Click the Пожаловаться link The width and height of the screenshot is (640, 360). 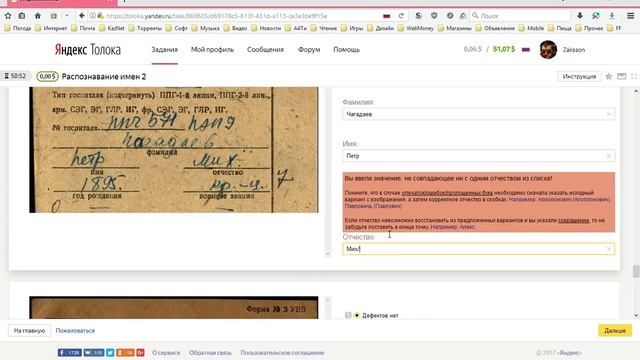75,331
